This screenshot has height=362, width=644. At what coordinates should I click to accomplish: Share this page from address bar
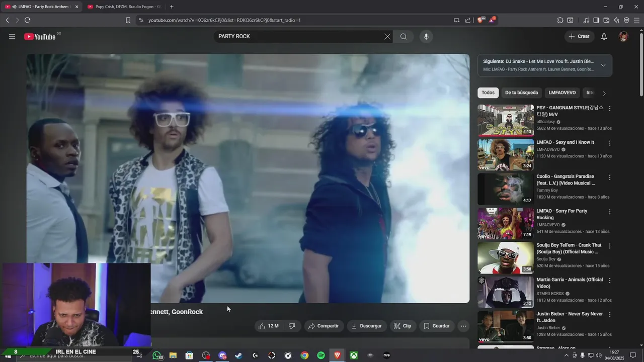[468, 20]
